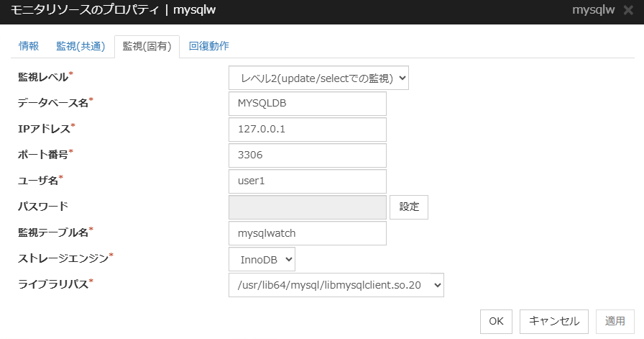Select the ユーザ名 field with user1
The image size is (644, 339).
click(x=307, y=181)
